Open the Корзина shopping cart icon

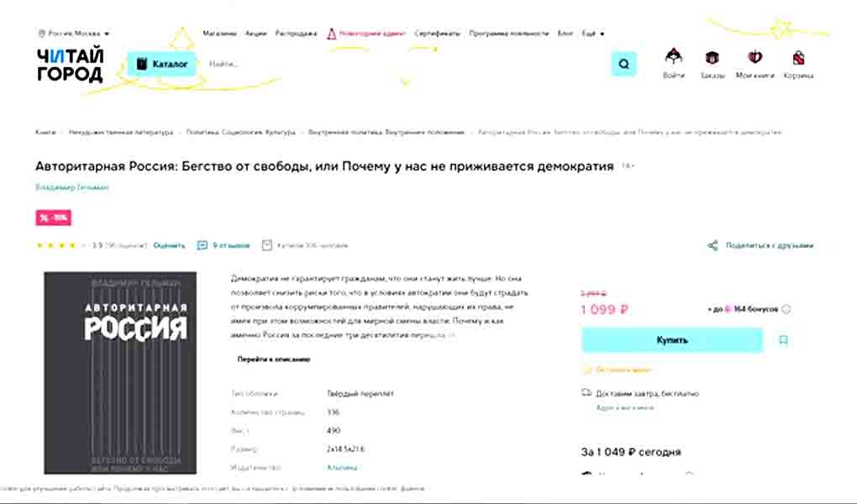pyautogui.click(x=797, y=56)
